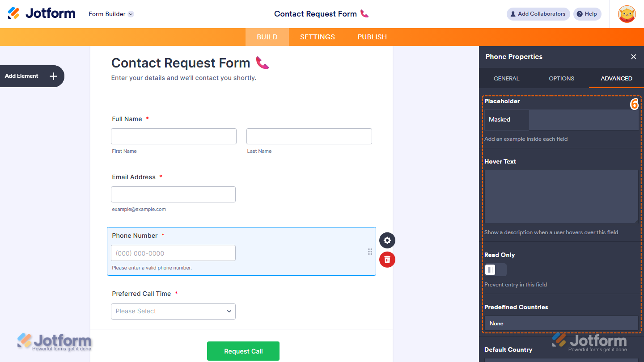Open Phone Number field properties via gear icon
Screen dimensions: 644x362
[x=387, y=240]
